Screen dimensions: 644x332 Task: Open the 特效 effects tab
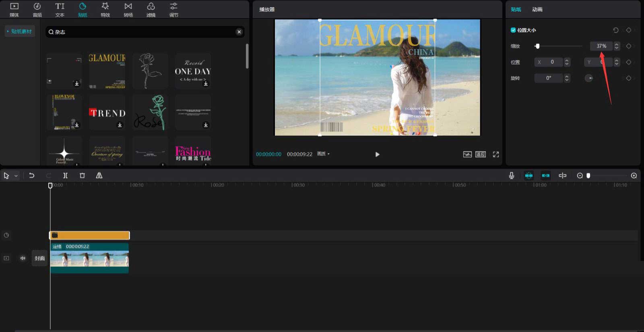coord(105,10)
